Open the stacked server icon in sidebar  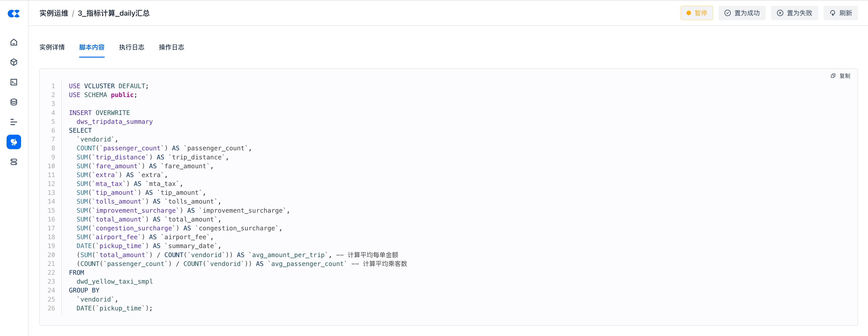click(14, 162)
